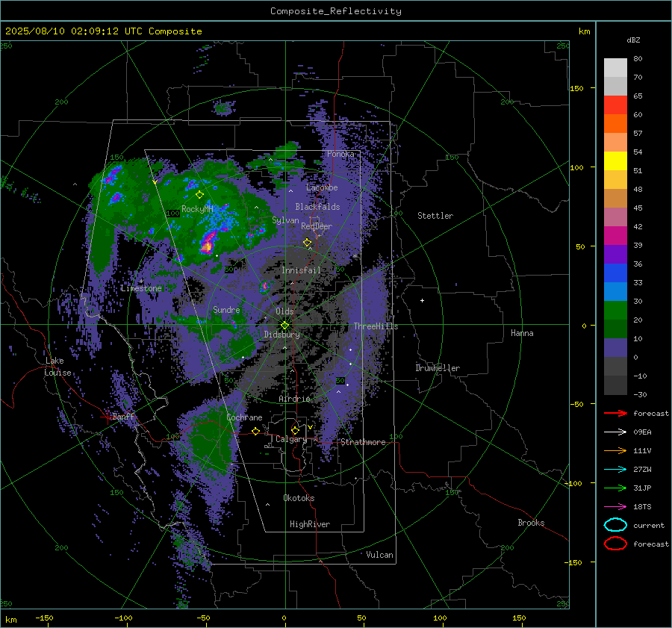Click the '09EA' legend text
The height and width of the screenshot is (628, 672).
[x=642, y=432]
